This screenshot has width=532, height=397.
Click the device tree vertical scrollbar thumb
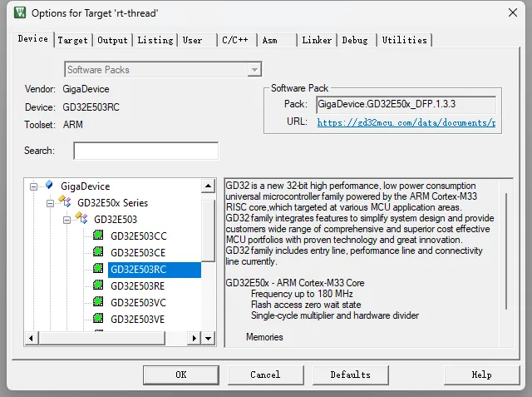(208, 231)
